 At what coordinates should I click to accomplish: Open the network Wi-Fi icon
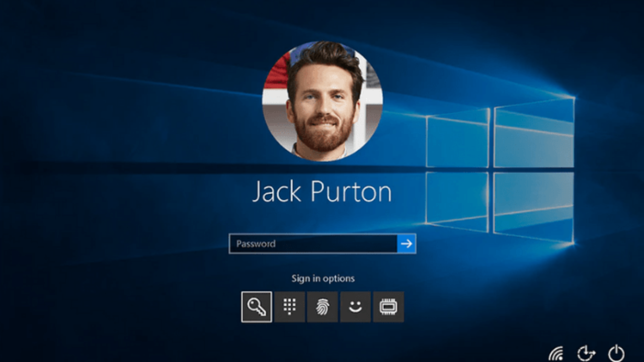tap(556, 354)
